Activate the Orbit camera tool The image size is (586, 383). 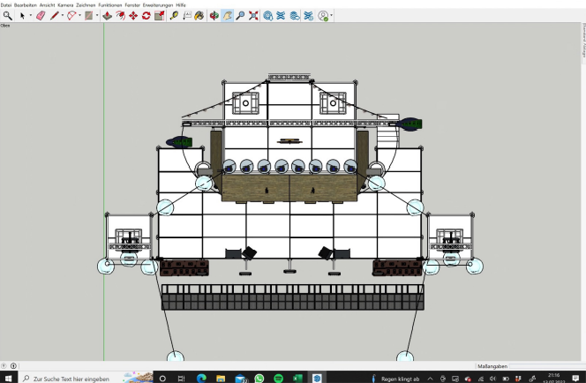pyautogui.click(x=214, y=16)
